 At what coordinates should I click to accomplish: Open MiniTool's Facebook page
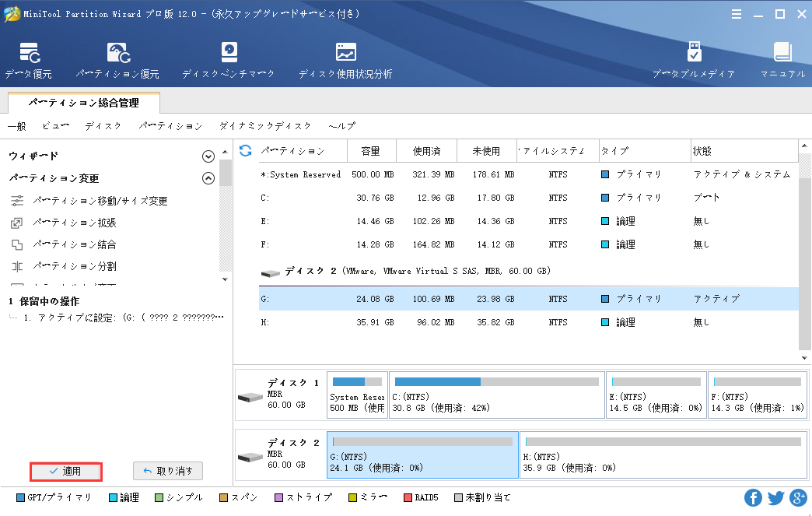[x=752, y=497]
